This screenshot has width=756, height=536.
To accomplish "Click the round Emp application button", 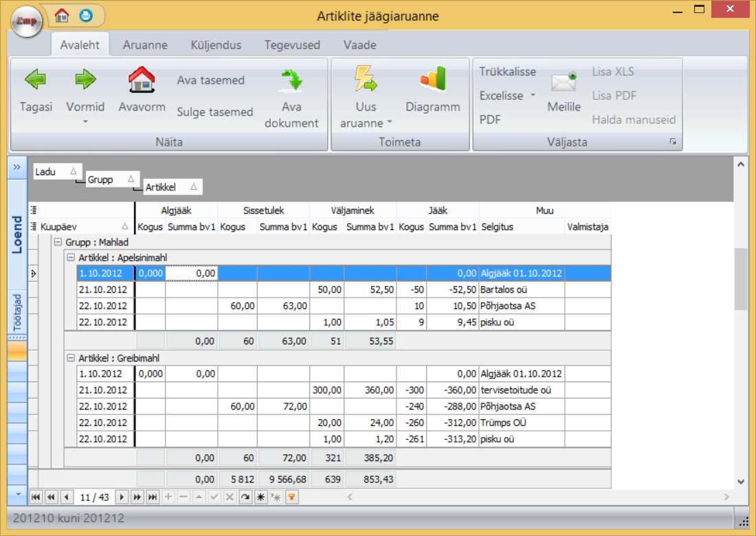I will (x=27, y=21).
